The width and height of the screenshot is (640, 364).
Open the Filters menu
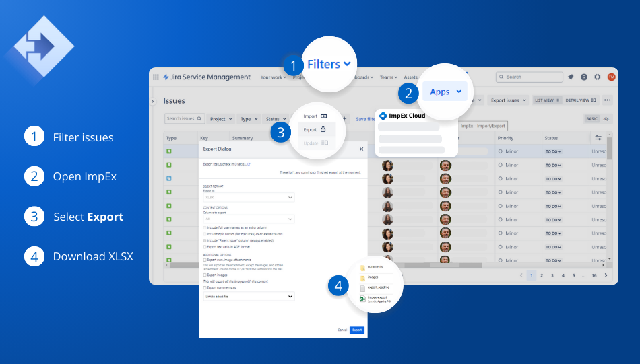pos(329,65)
